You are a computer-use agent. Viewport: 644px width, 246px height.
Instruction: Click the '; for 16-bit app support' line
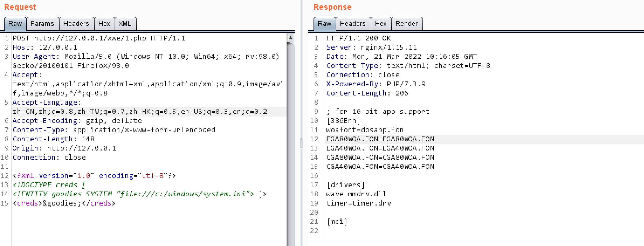coord(378,112)
